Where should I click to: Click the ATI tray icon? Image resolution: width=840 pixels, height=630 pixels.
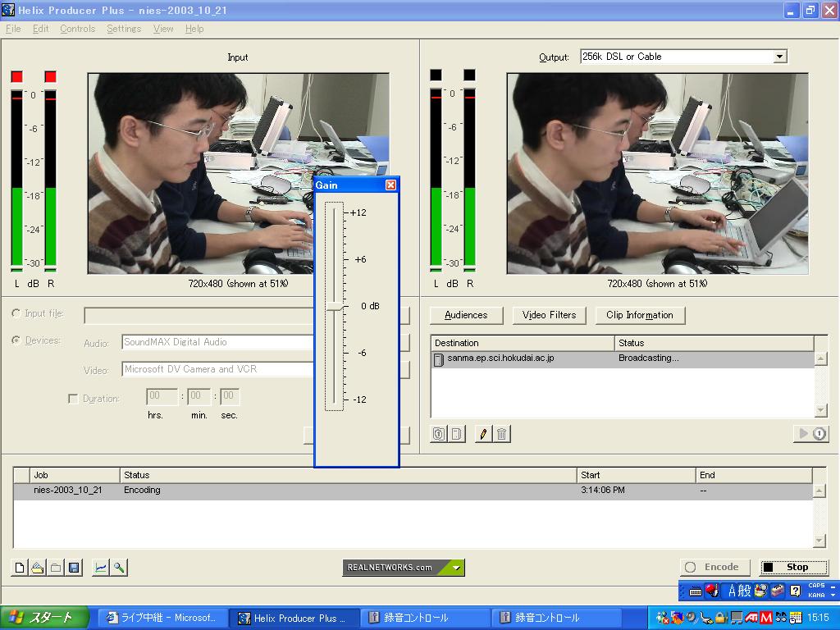pyautogui.click(x=751, y=619)
